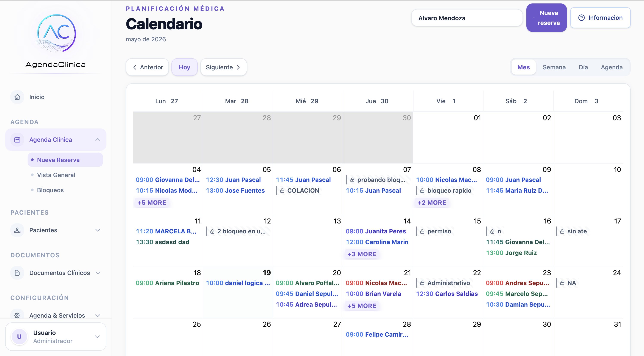Open the lock icon on COLACION block

pyautogui.click(x=282, y=191)
